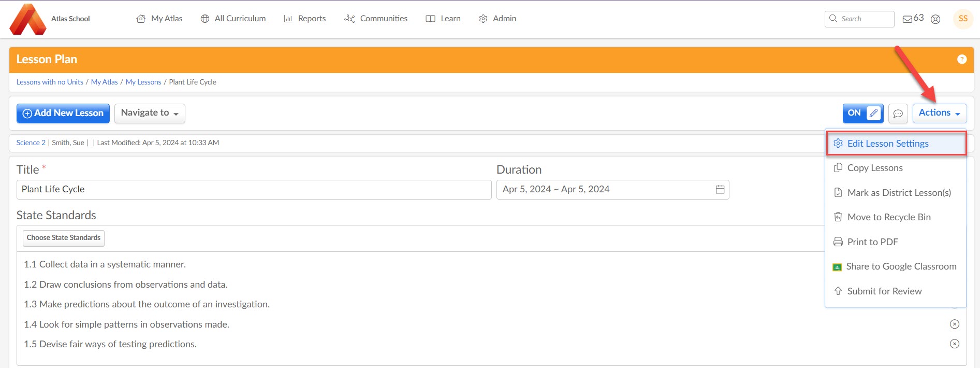Click the support lifebuoy icon in header
980x368 pixels.
pyautogui.click(x=935, y=19)
